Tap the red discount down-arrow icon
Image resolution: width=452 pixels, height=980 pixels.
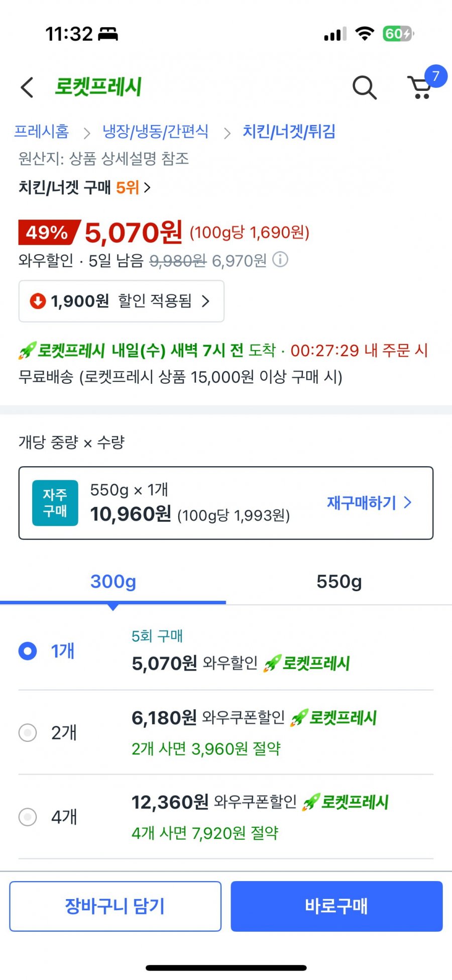[x=38, y=301]
